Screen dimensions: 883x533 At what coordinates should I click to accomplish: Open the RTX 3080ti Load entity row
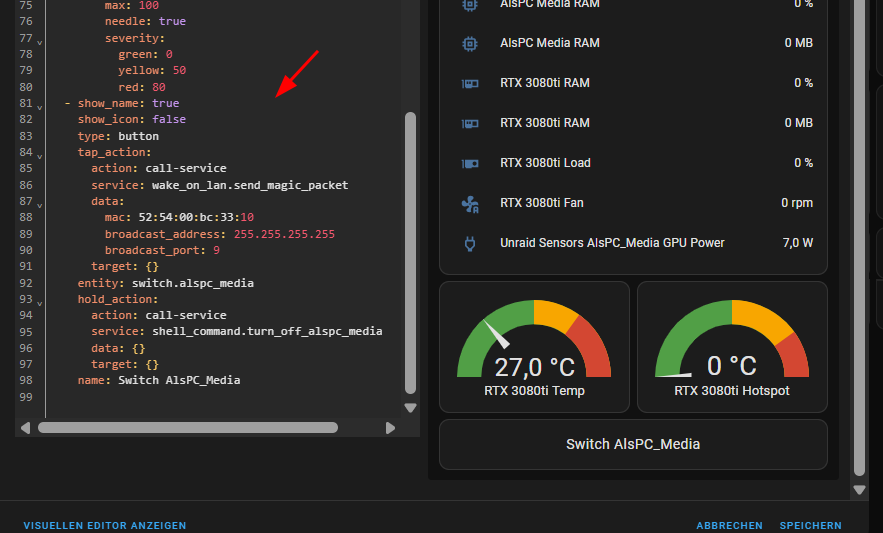coord(633,163)
